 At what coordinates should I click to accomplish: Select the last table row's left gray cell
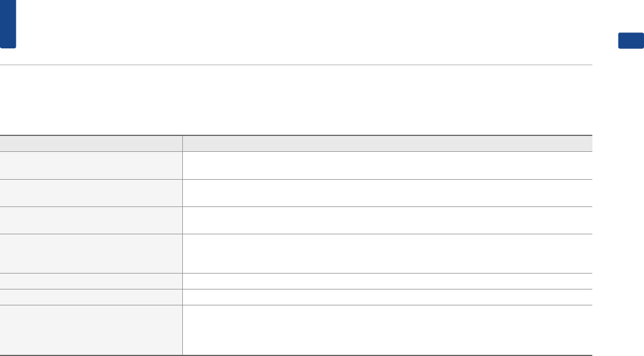point(91,330)
